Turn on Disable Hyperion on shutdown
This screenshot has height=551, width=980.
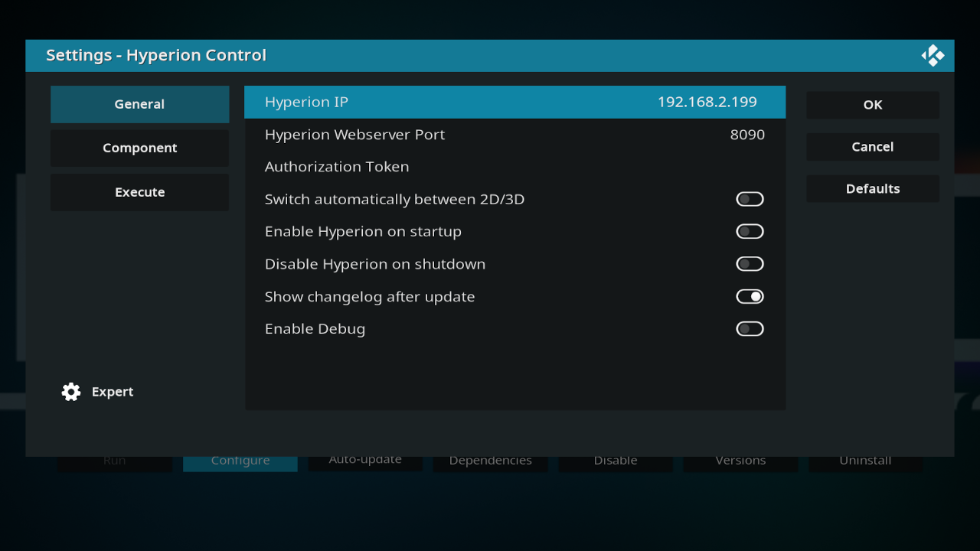750,264
